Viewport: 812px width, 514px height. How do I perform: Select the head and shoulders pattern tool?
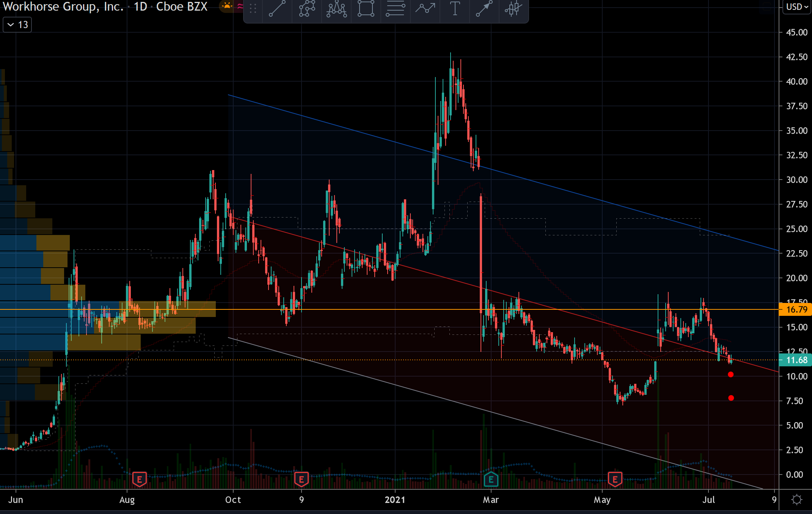click(336, 8)
